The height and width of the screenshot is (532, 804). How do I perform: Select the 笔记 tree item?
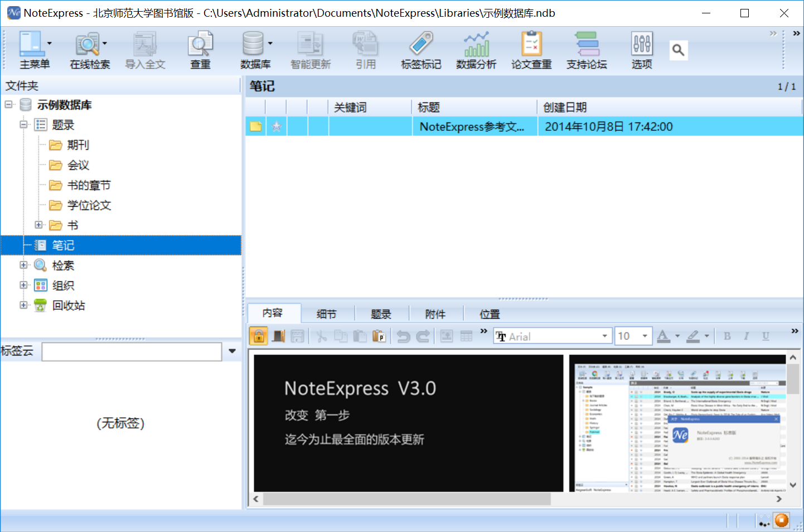pyautogui.click(x=121, y=245)
